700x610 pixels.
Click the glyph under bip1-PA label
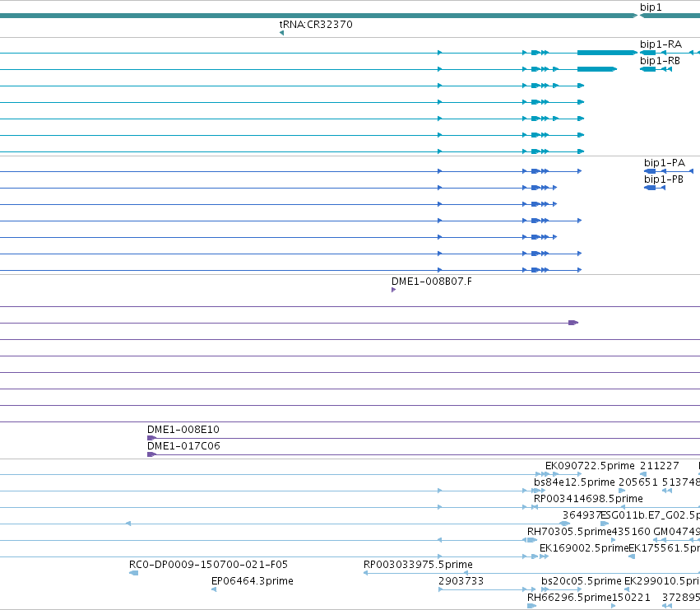pos(669,171)
